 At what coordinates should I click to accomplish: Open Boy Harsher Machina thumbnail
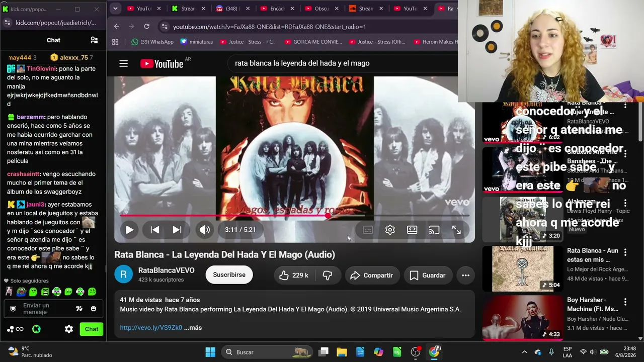523,318
